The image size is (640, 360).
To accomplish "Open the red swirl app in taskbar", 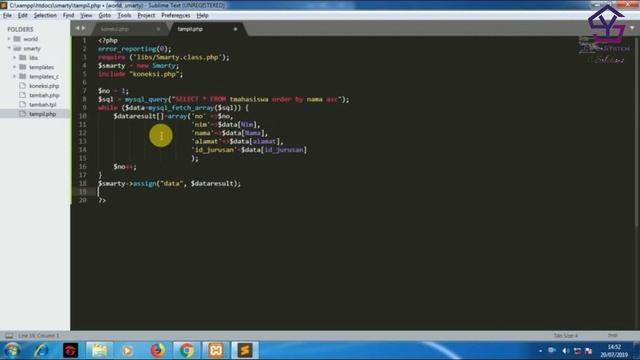I will click(70, 350).
